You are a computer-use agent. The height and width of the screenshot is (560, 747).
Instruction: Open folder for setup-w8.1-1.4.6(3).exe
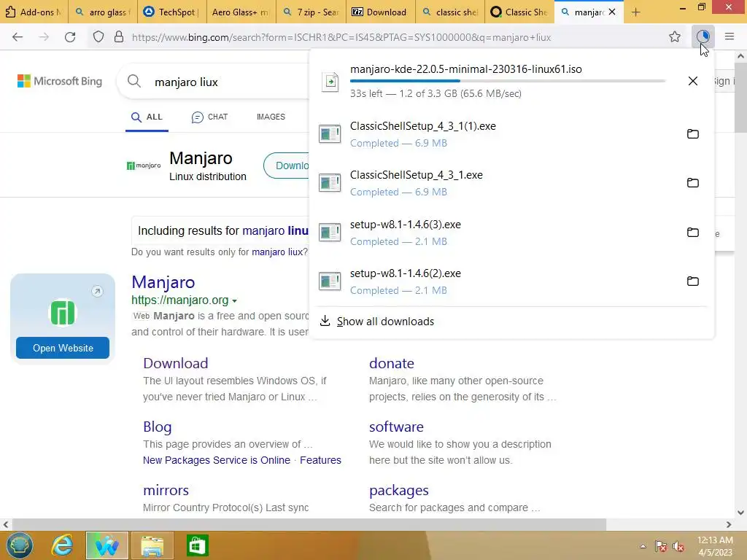coord(693,233)
